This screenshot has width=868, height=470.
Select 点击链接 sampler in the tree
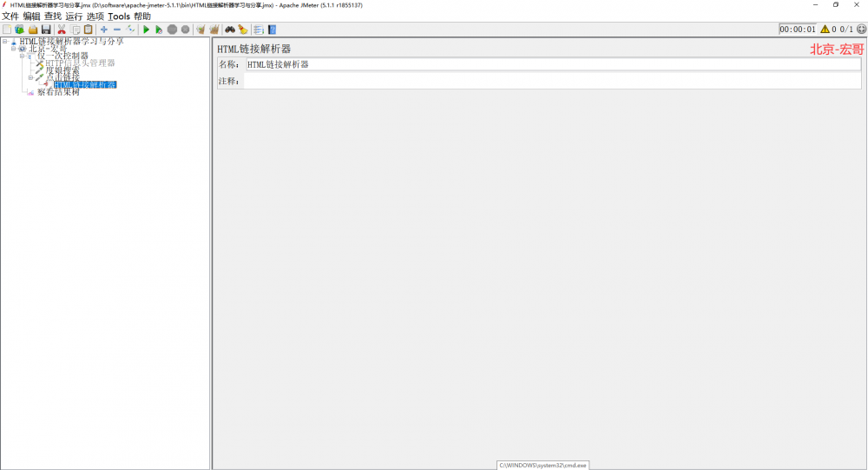click(x=62, y=77)
